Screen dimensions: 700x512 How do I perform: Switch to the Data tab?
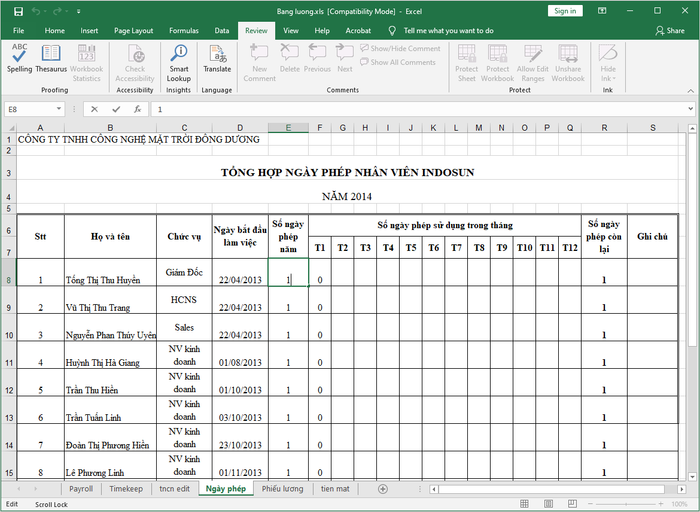pyautogui.click(x=221, y=30)
